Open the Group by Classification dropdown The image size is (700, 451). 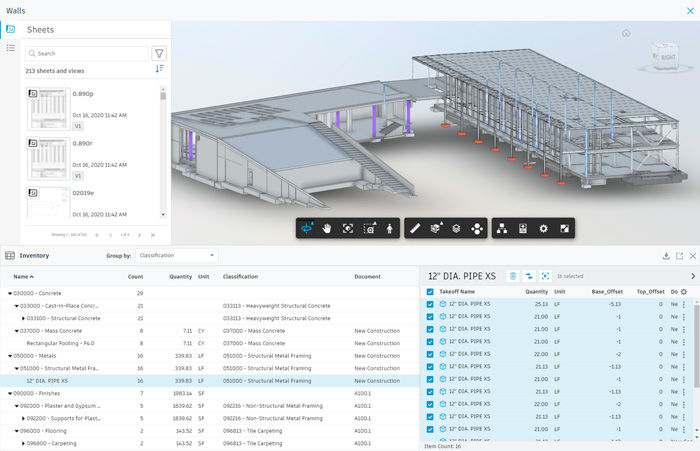178,256
